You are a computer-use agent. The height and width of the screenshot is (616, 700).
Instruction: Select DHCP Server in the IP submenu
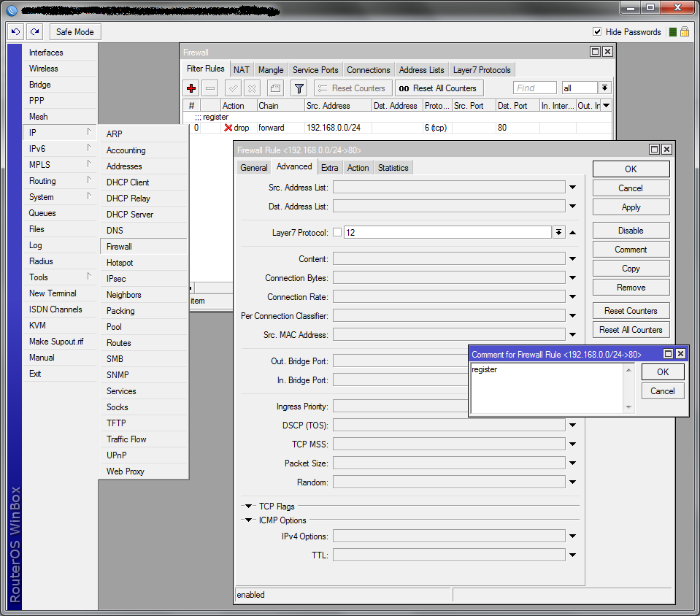coord(144,215)
